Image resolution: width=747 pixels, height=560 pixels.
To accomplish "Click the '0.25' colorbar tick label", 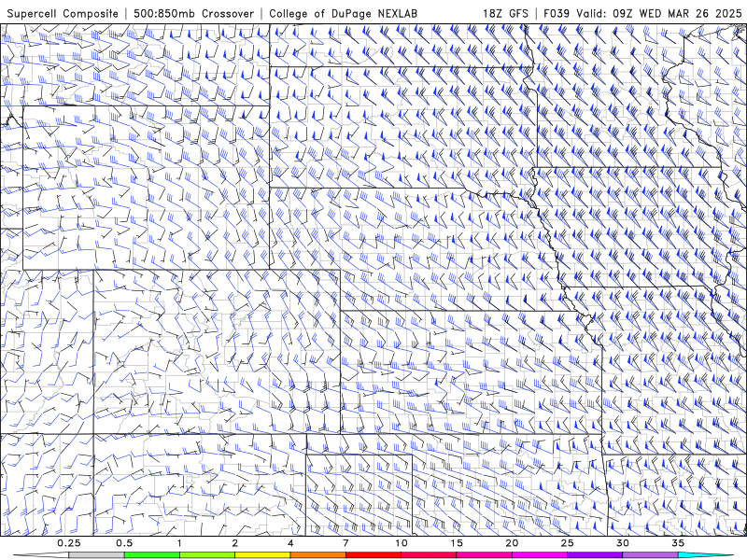I will [69, 543].
